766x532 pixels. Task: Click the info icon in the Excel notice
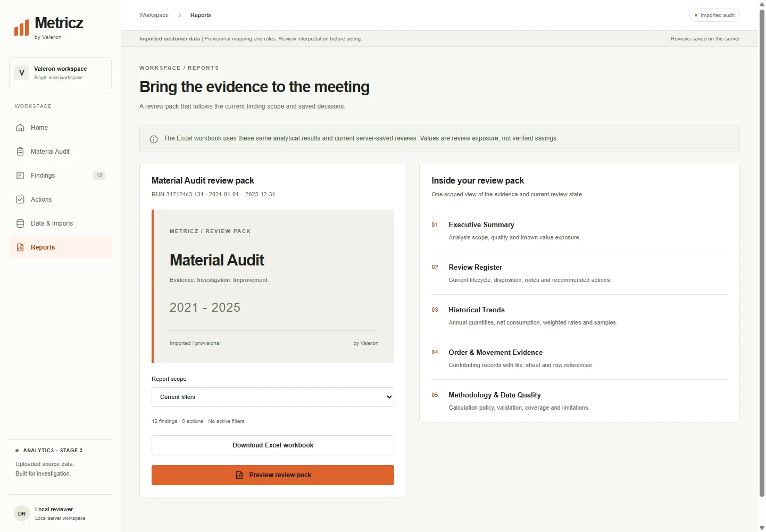(154, 139)
